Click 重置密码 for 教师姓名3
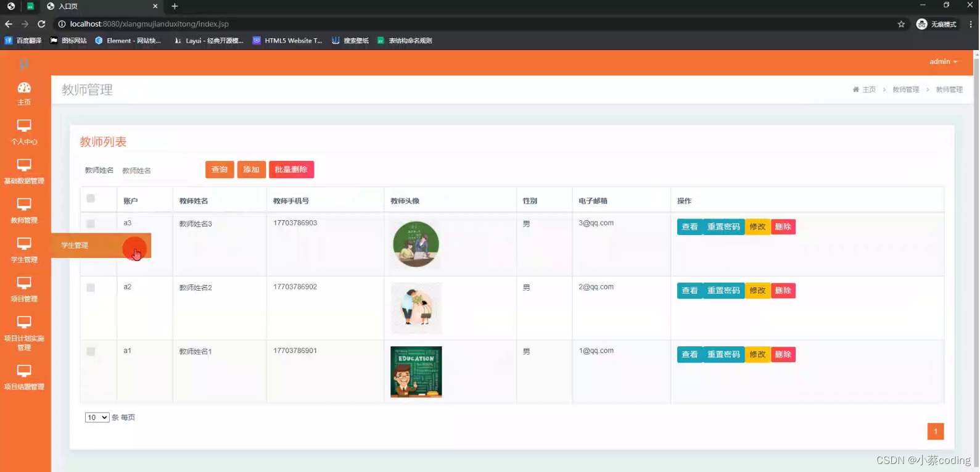Image resolution: width=980 pixels, height=472 pixels. (x=723, y=227)
